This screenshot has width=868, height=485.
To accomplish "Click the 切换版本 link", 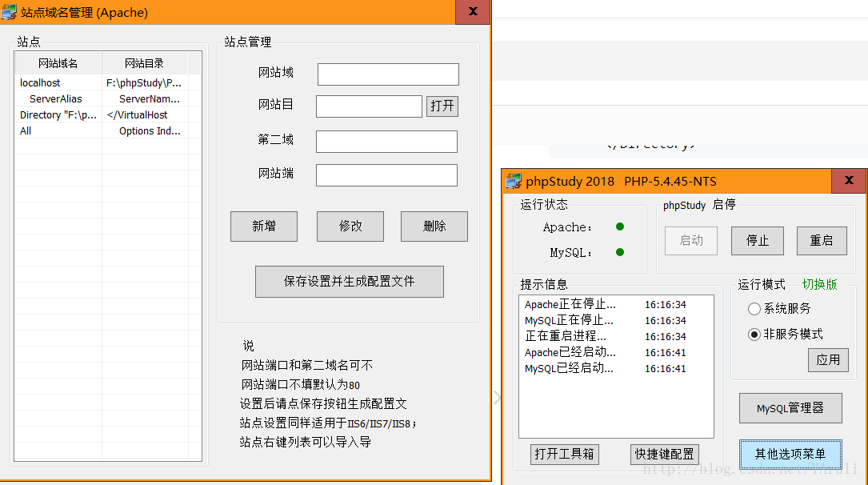I will [820, 285].
